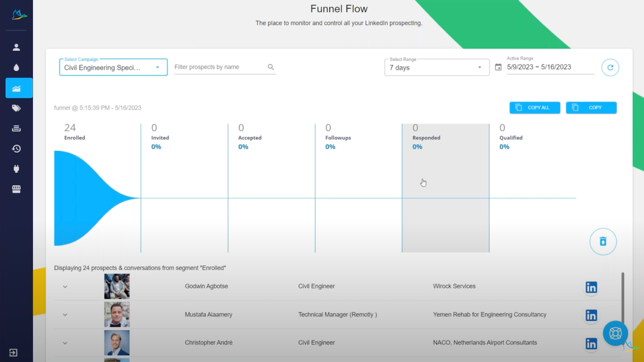This screenshot has width=644, height=362.
Task: Open the inbox stack icon in sidebar
Action: pyautogui.click(x=16, y=128)
